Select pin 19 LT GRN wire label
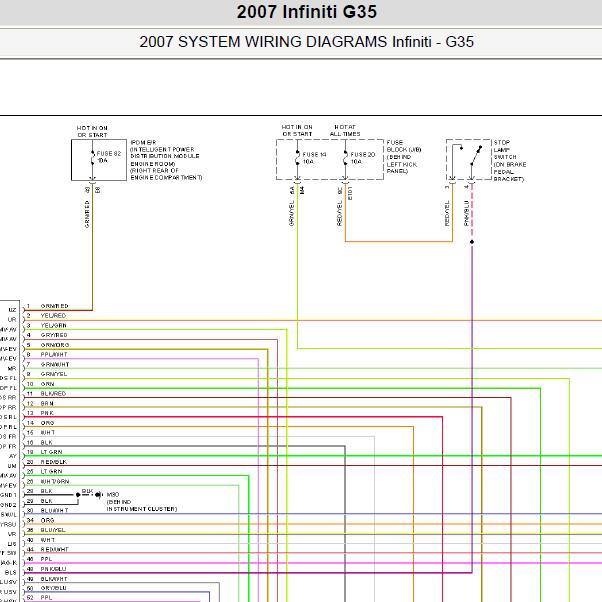Image resolution: width=602 pixels, height=602 pixels. [x=51, y=452]
